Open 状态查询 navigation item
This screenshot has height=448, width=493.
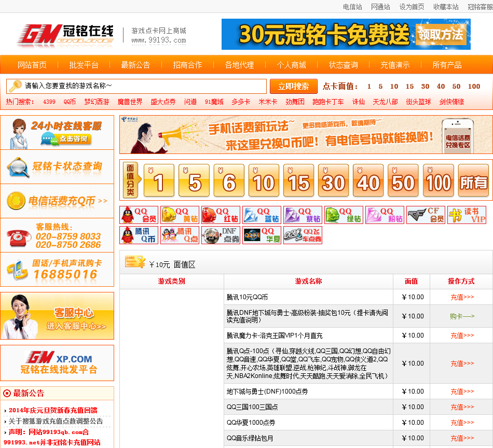[x=344, y=65]
